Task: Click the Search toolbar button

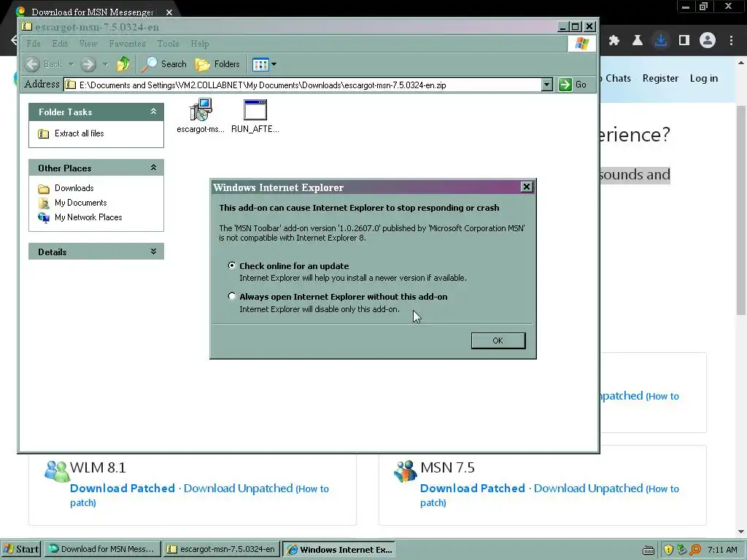Action: point(164,64)
